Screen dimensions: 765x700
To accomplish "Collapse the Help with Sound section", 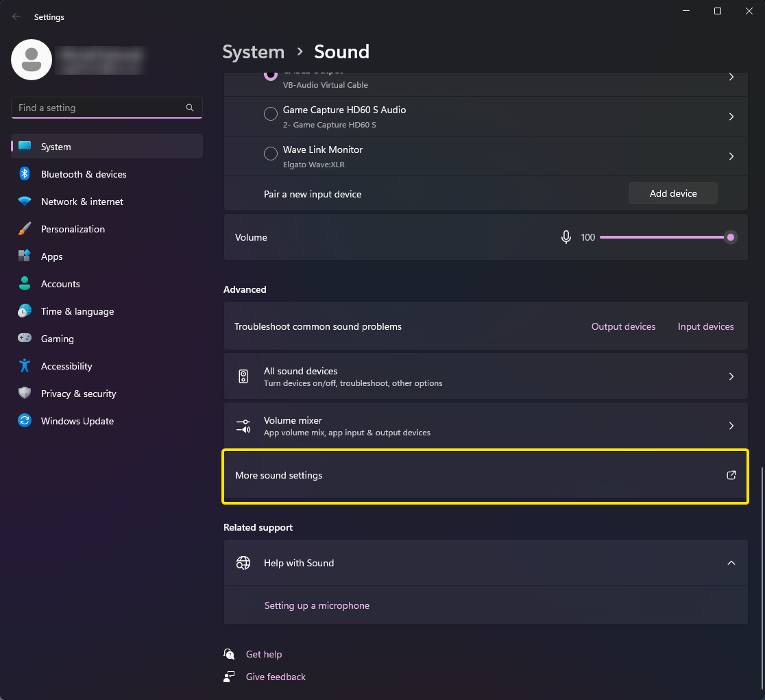I will 731,562.
